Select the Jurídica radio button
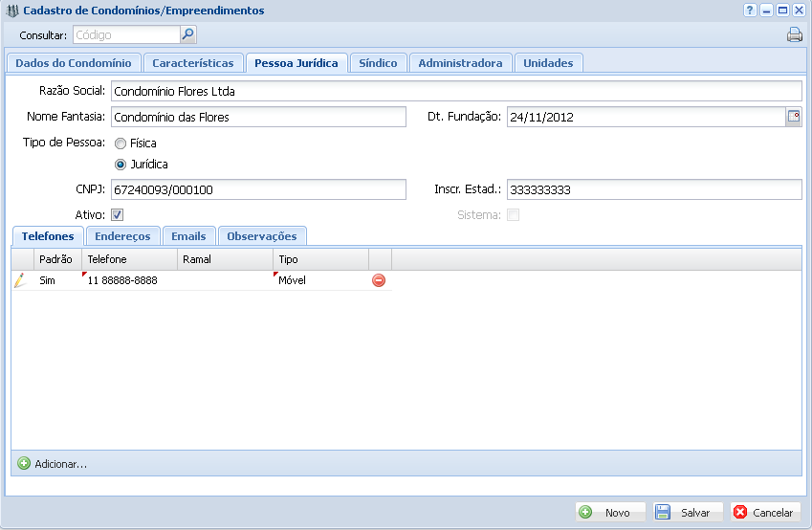 coord(121,165)
